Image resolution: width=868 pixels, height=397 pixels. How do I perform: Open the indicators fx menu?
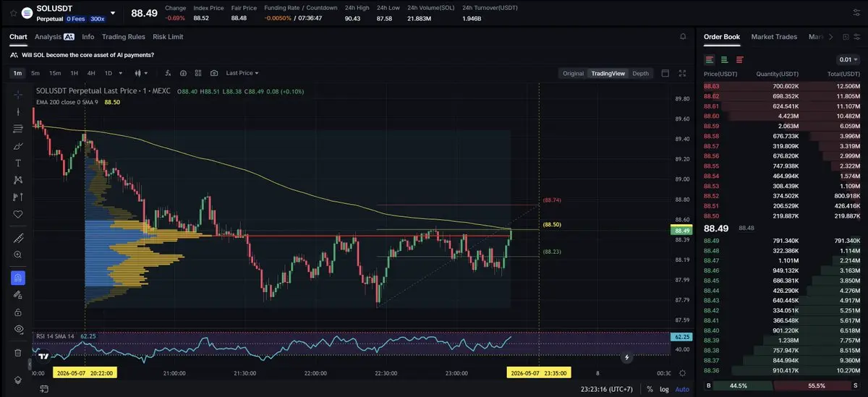click(167, 73)
